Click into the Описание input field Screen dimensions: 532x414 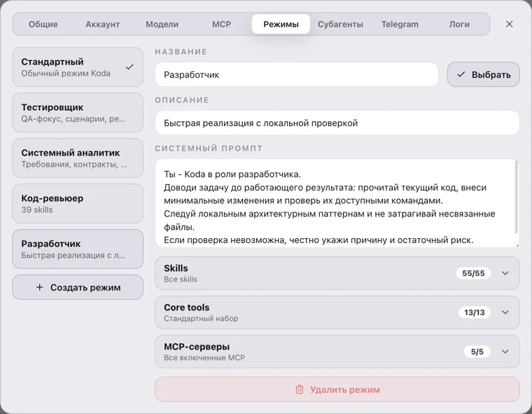point(337,123)
